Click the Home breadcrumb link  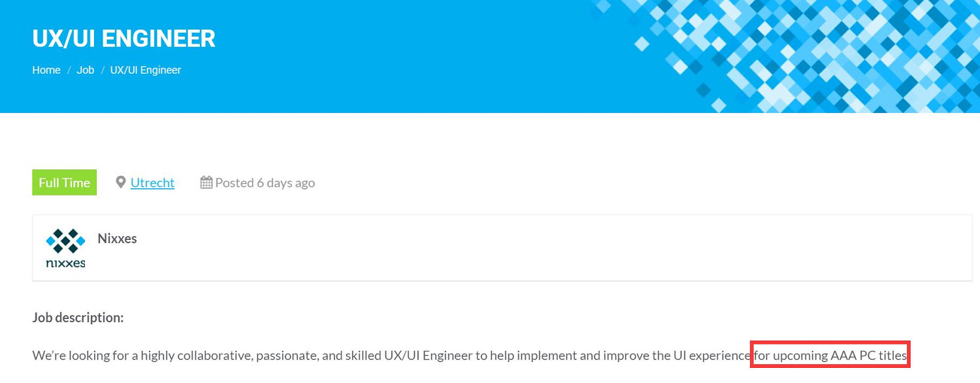46,70
